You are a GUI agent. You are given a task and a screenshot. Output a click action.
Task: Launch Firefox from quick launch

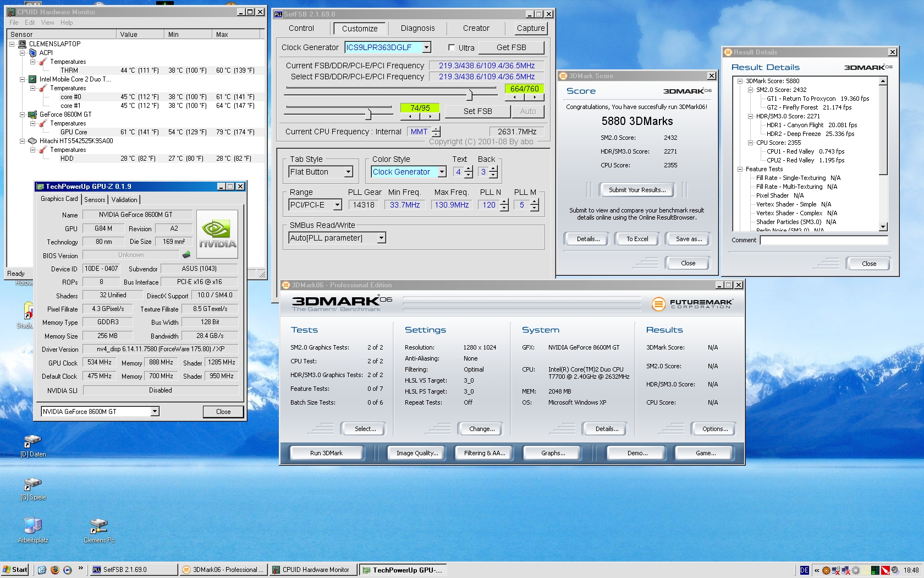click(x=54, y=570)
